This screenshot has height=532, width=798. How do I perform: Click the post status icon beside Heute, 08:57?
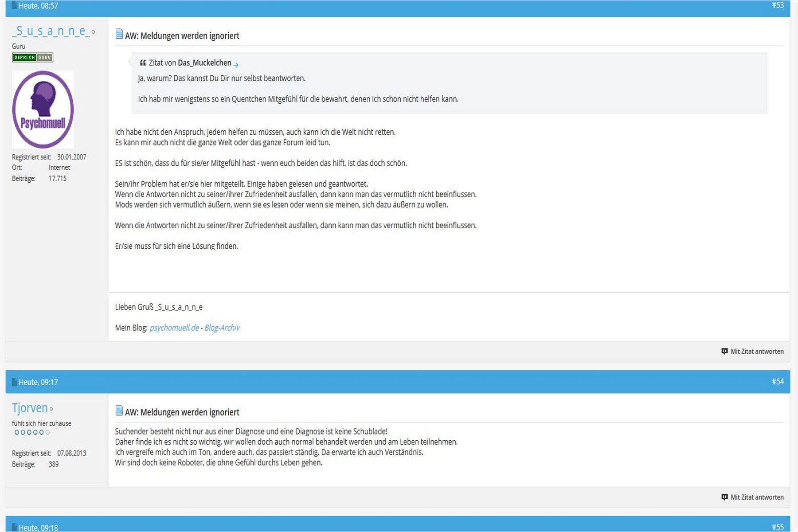[x=14, y=6]
